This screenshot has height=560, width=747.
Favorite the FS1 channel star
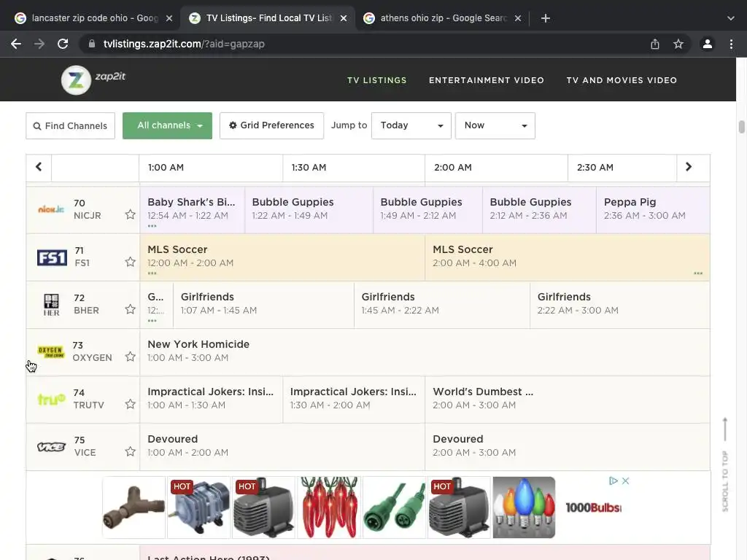pos(130,262)
